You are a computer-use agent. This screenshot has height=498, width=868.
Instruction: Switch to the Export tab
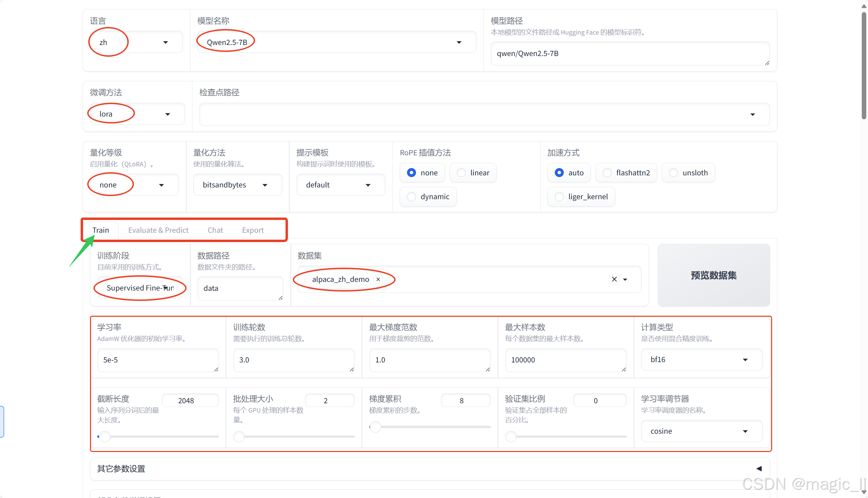pyautogui.click(x=253, y=230)
